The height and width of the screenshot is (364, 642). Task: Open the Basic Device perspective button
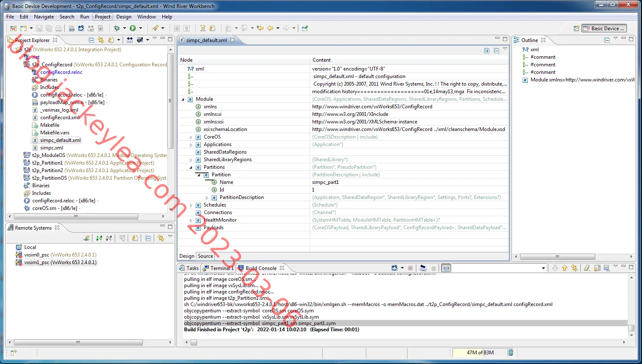point(605,28)
